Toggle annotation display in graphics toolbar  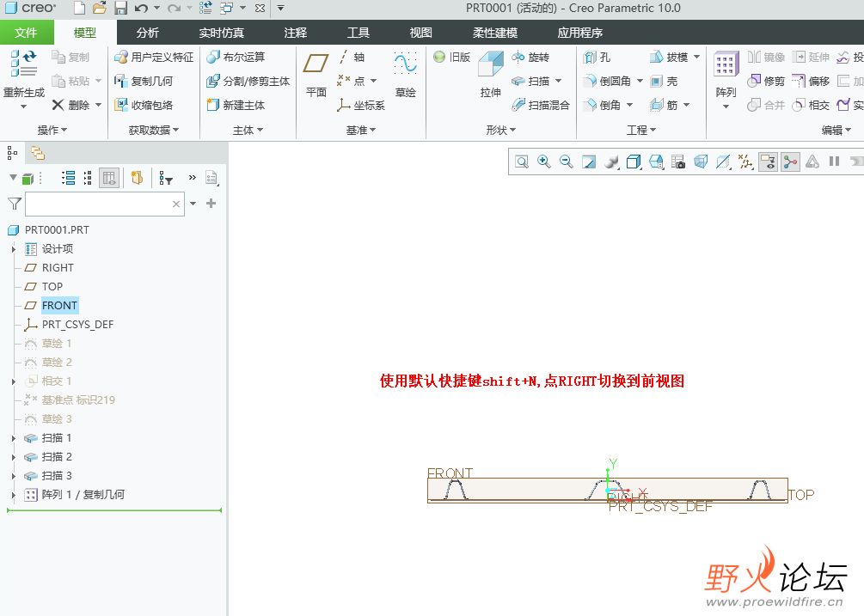pyautogui.click(x=768, y=162)
